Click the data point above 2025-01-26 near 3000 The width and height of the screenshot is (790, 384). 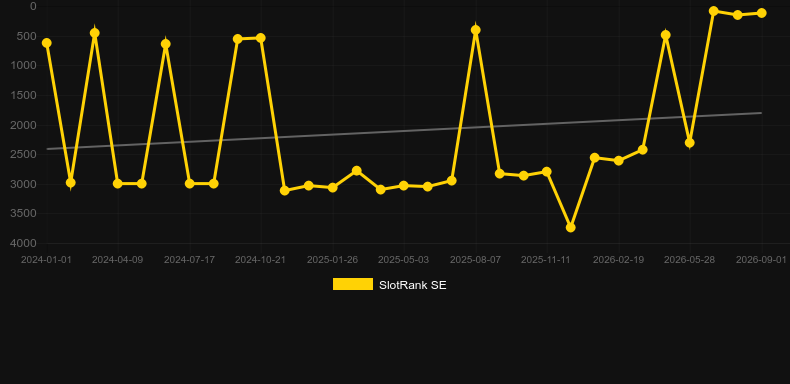tap(333, 187)
